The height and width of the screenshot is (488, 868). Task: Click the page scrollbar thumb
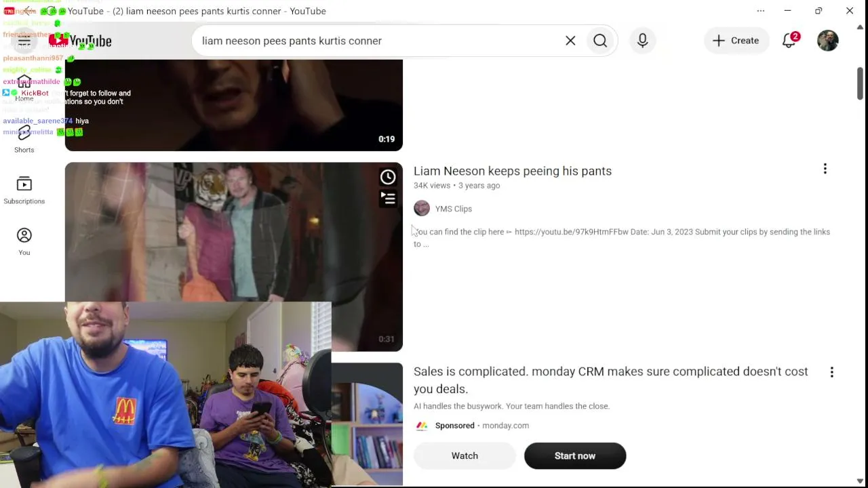861,84
